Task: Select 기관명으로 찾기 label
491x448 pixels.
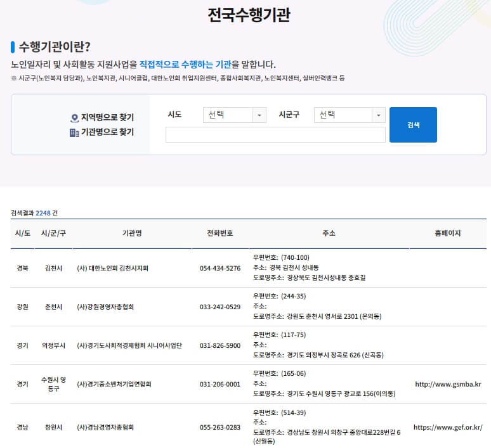Action: (107, 132)
